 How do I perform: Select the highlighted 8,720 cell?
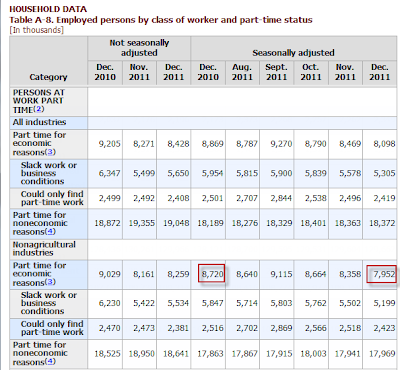pyautogui.click(x=212, y=274)
